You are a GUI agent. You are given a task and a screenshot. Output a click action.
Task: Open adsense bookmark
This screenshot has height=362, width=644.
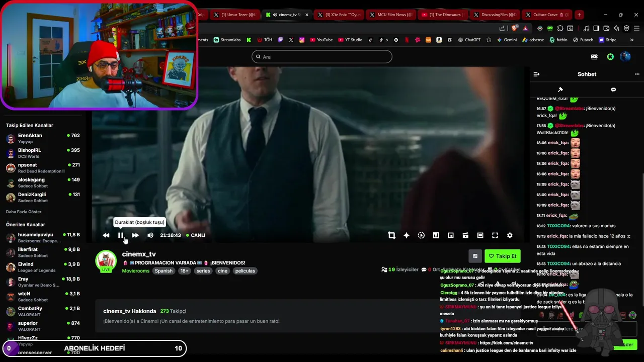click(533, 40)
